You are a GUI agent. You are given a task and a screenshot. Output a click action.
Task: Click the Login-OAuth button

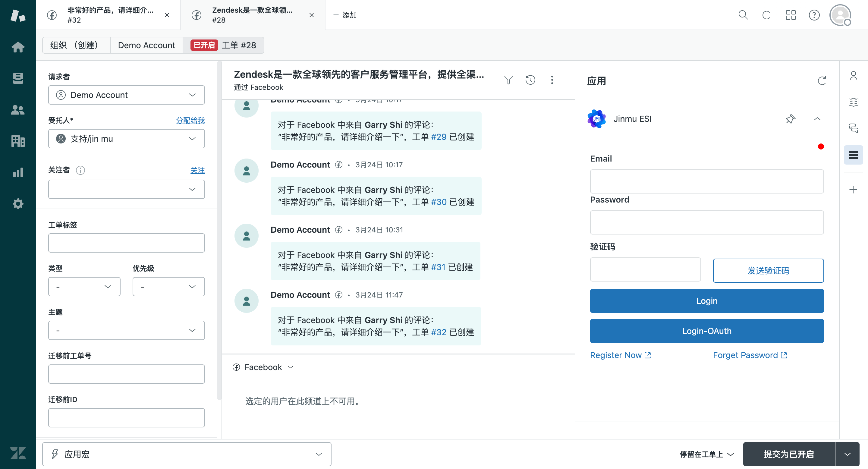706,331
